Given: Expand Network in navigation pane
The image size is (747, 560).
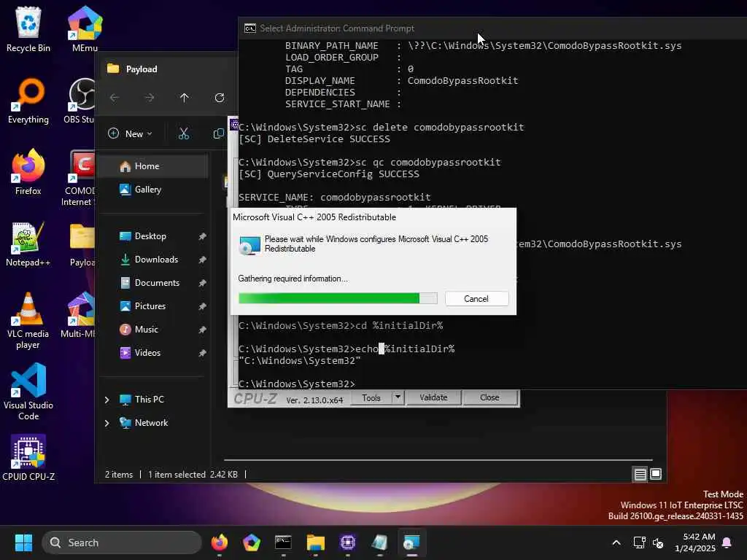Looking at the screenshot, I should (x=107, y=423).
